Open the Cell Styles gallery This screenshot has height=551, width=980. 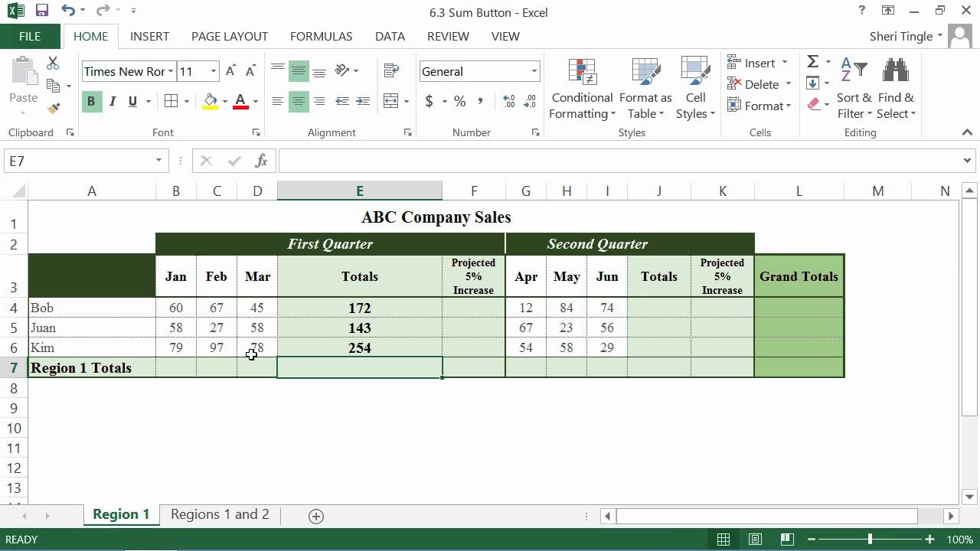tap(695, 88)
